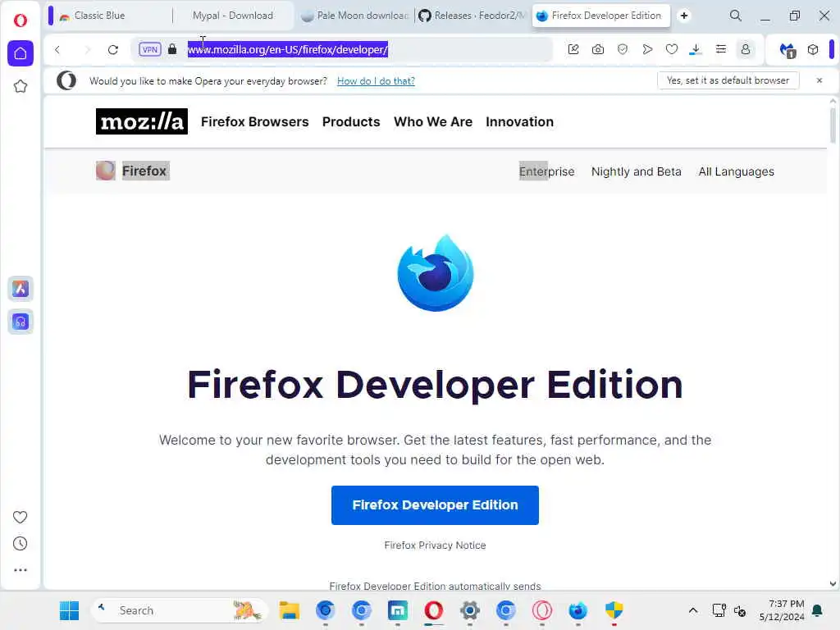Add page to bookmarks heart icon
Screen dimensions: 840x630
tap(671, 49)
